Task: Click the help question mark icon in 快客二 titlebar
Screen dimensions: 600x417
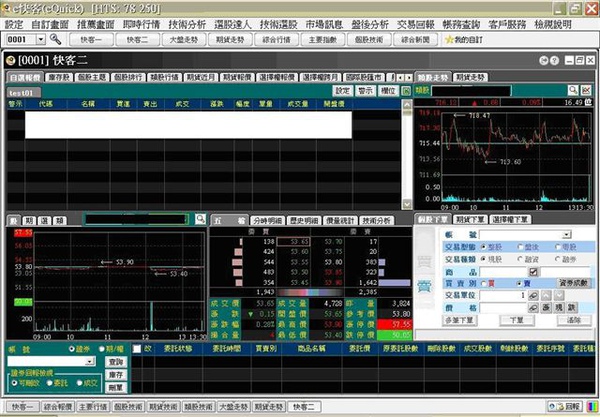Action: click(554, 60)
